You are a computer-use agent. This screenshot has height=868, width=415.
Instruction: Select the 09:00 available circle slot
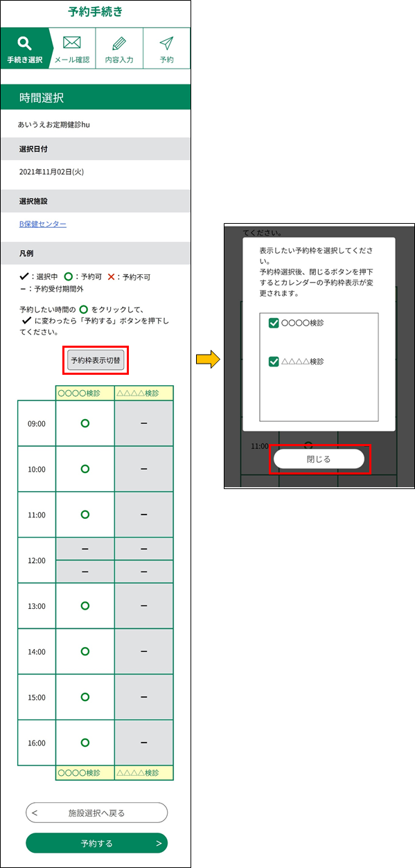tap(85, 423)
